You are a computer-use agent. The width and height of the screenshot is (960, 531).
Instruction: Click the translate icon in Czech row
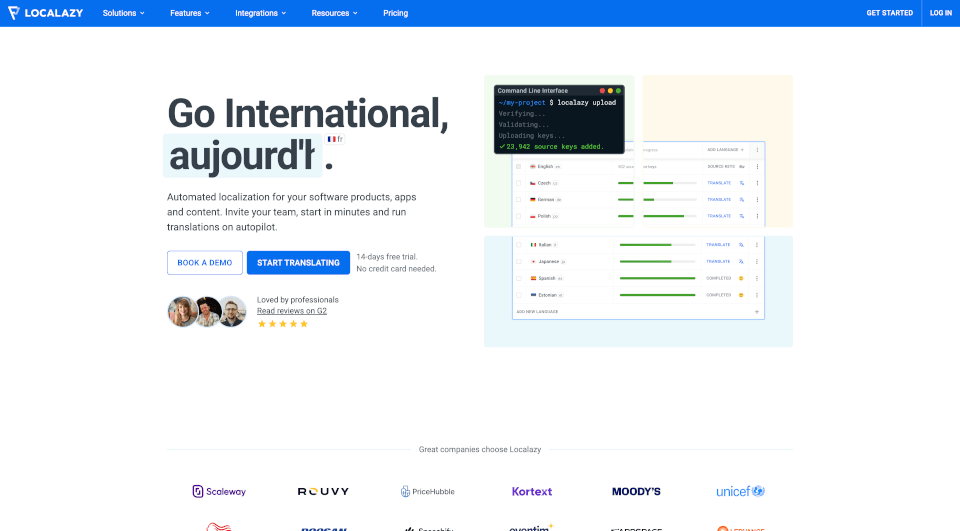pyautogui.click(x=741, y=183)
